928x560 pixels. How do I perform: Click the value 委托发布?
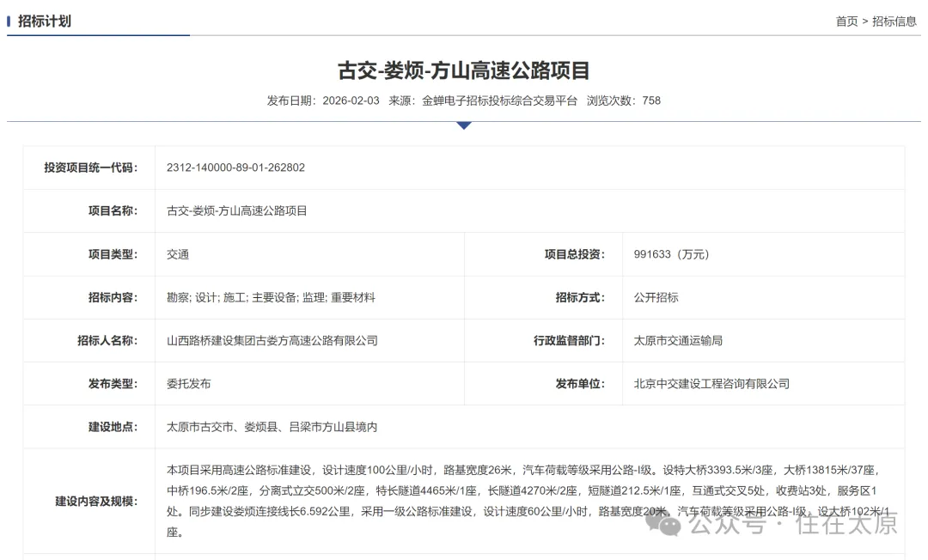(x=189, y=384)
